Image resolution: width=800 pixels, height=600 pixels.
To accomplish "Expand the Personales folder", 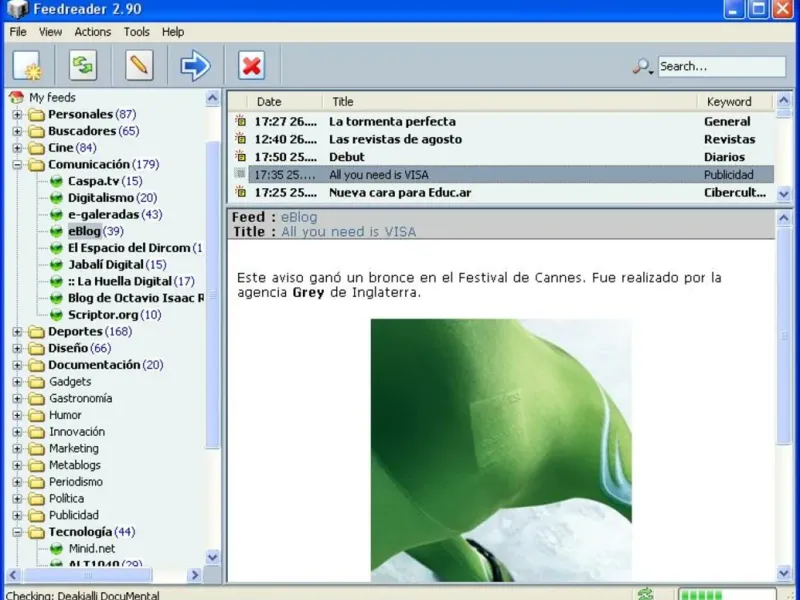I will (17, 114).
